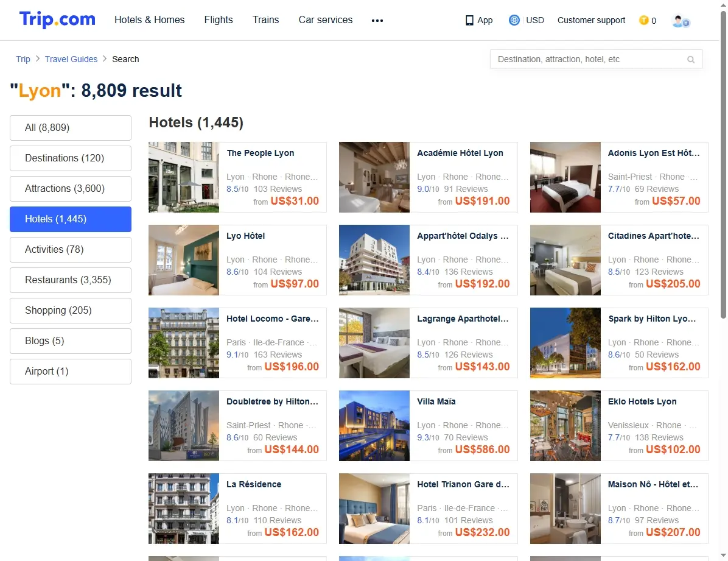Open the App download phone icon

coord(469,21)
